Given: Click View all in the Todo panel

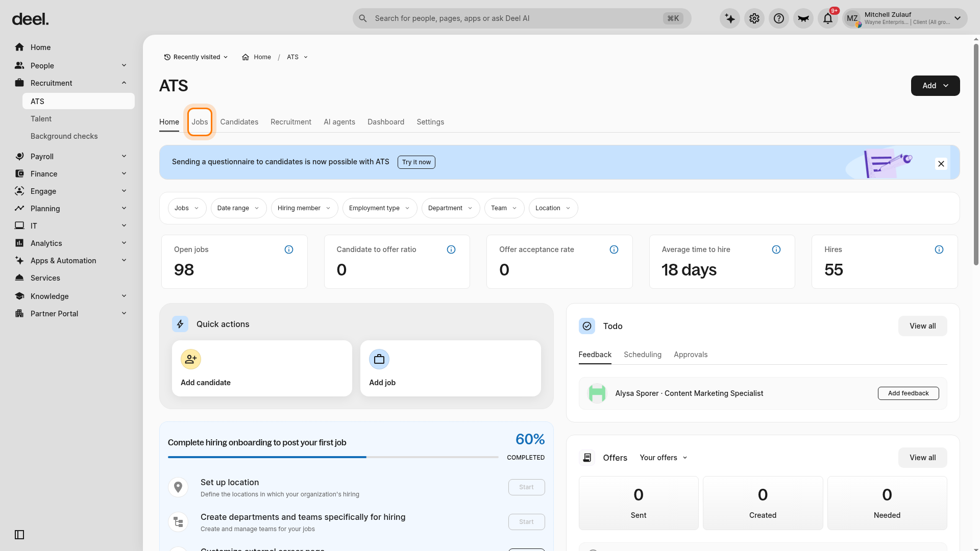Looking at the screenshot, I should click(923, 326).
